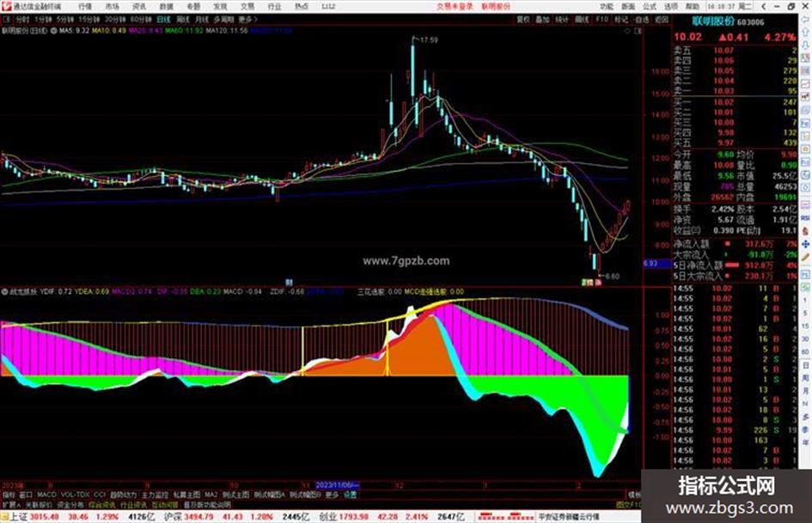The image size is (812, 523).
Task: Click 上证 3015.48 index in status bar
Action: click(35, 517)
